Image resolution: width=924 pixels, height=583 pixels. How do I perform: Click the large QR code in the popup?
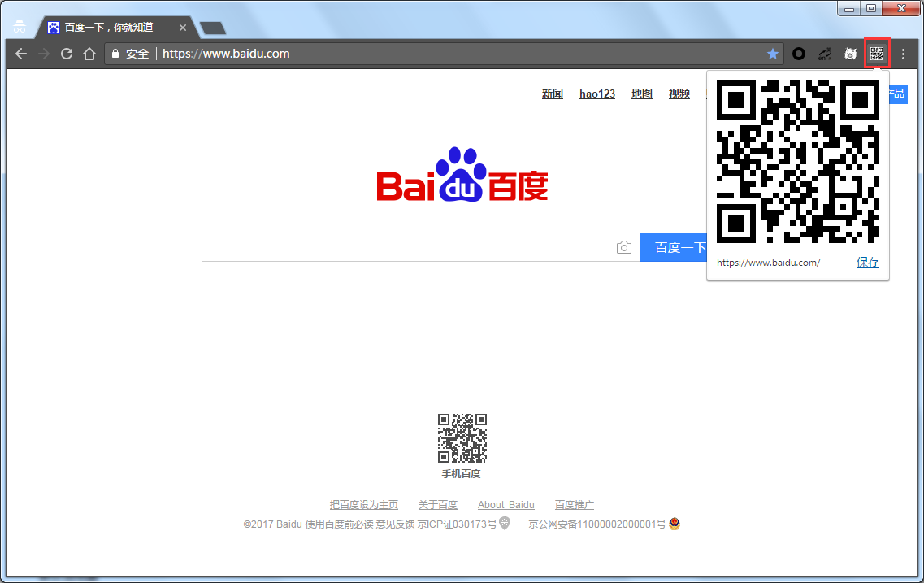click(798, 162)
